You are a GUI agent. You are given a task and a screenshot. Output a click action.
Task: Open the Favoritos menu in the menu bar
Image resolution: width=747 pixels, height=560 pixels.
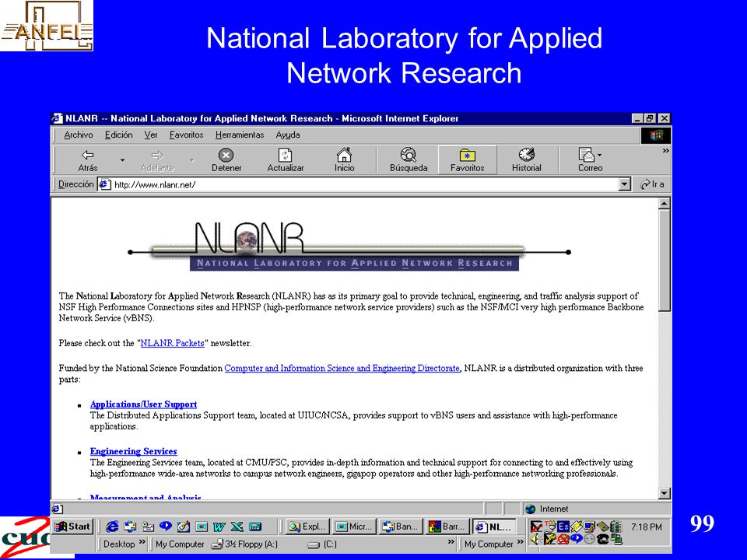pyautogui.click(x=186, y=135)
